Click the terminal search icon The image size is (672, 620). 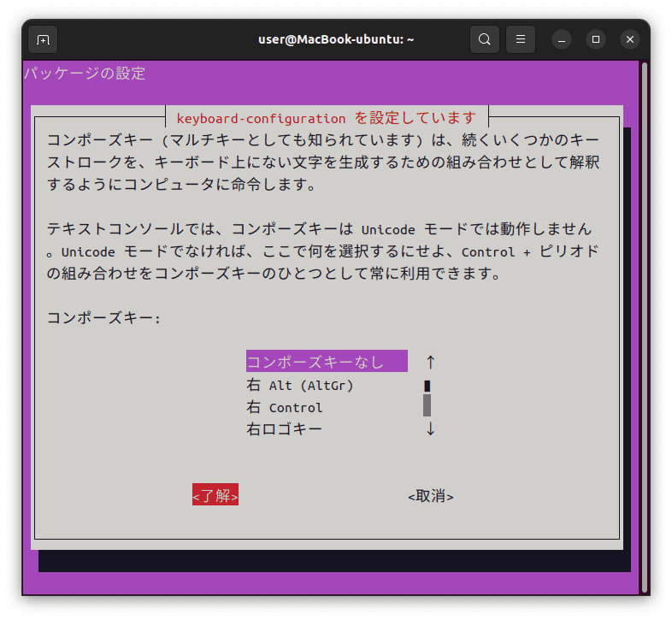tap(484, 39)
